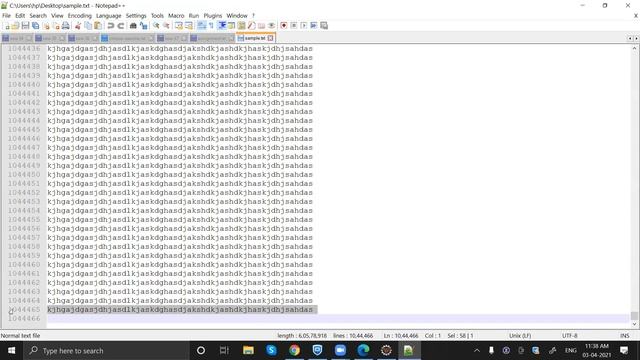Viewport: 640px width, 360px height.
Task: Open the Search menu
Action: (38, 16)
